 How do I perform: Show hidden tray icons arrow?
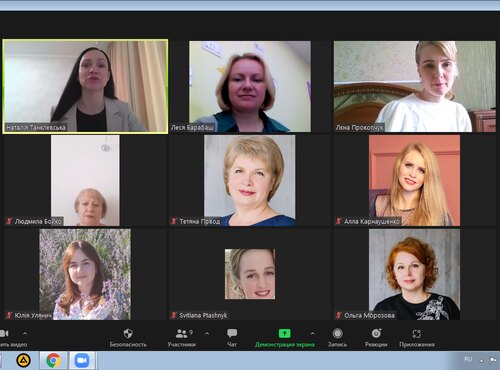[x=481, y=360]
